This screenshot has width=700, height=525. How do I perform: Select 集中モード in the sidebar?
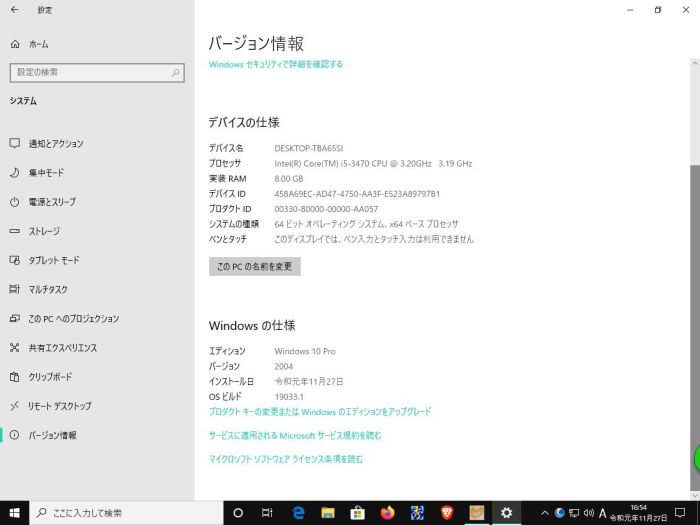click(x=46, y=172)
